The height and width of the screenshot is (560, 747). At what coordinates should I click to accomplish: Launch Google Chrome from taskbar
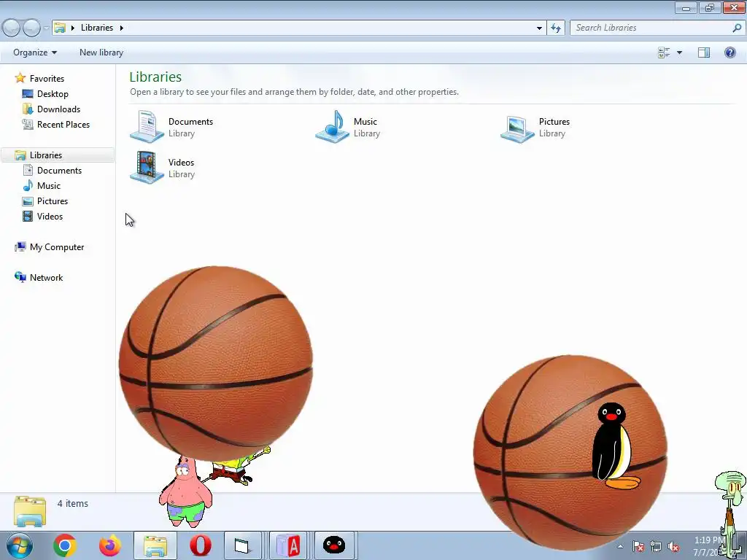pyautogui.click(x=65, y=545)
